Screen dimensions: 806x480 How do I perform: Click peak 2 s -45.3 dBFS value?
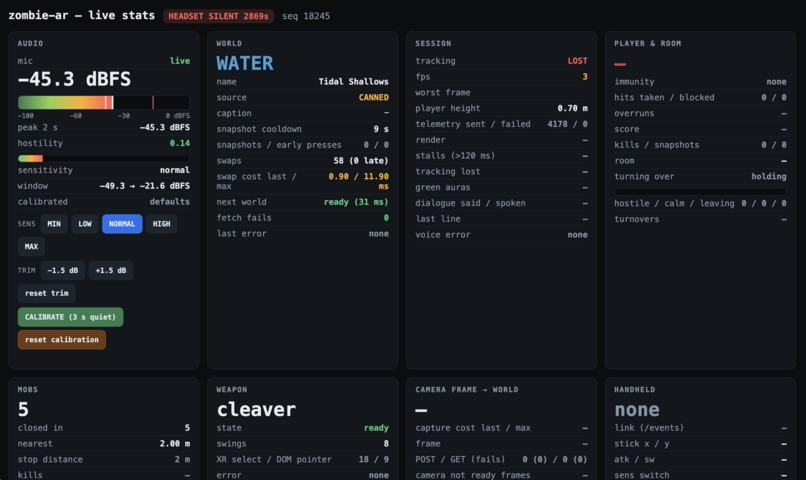[164, 127]
